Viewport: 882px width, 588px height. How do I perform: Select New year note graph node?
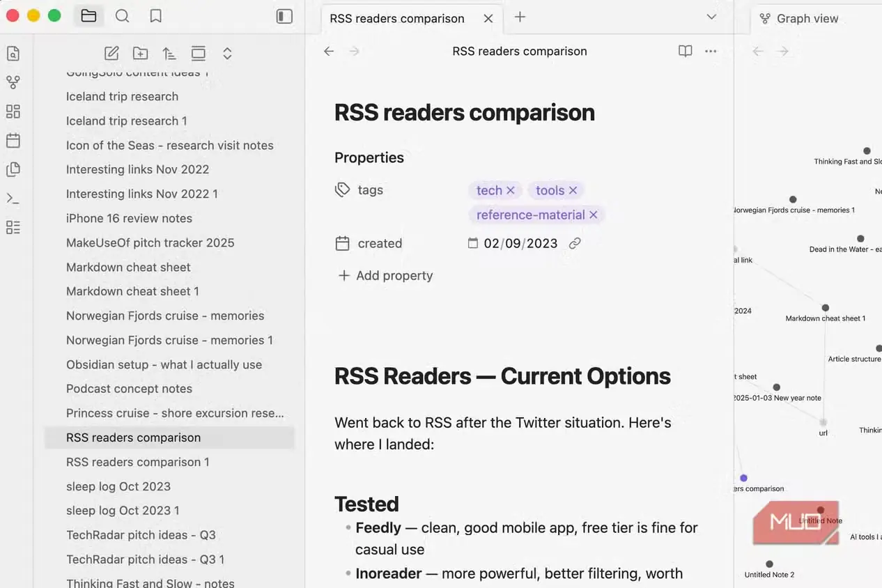click(x=776, y=387)
